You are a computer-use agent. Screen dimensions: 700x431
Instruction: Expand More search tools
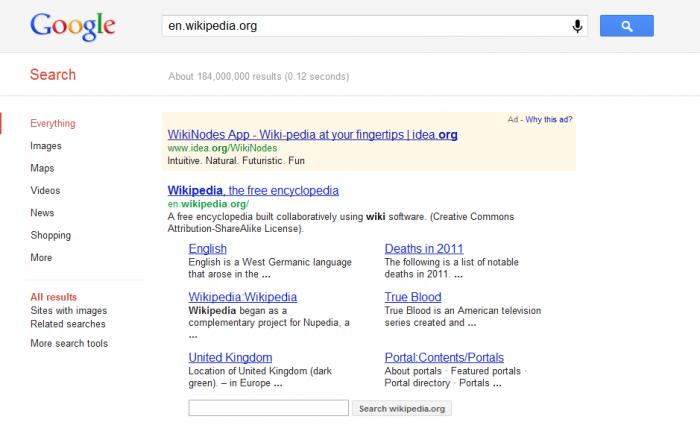(x=69, y=343)
